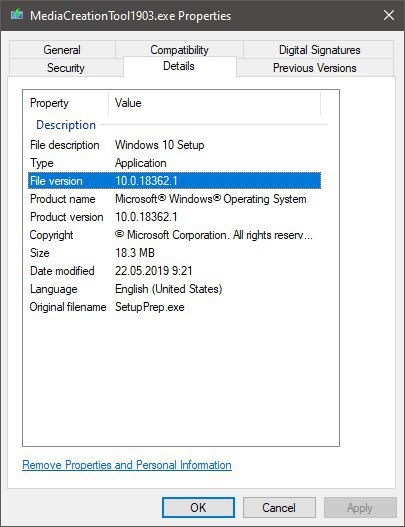The height and width of the screenshot is (527, 405).
Task: Select the Size row
Action: pos(174,253)
